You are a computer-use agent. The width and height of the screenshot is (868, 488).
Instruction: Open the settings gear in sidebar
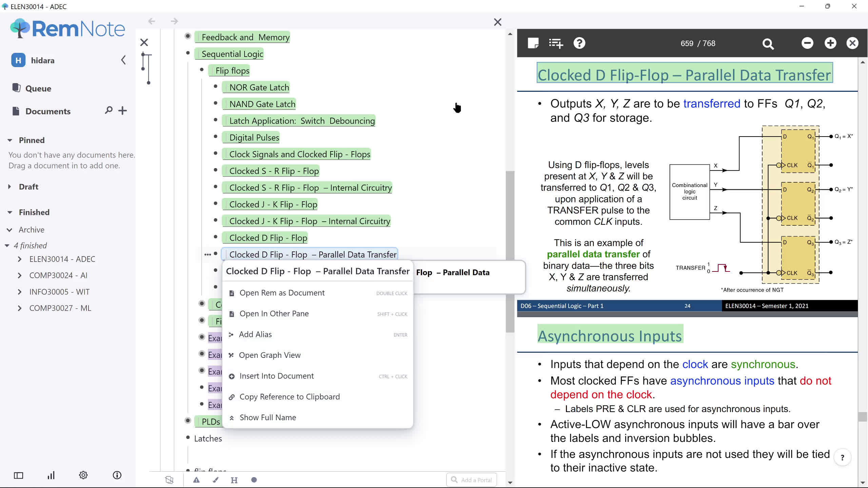[83, 475]
